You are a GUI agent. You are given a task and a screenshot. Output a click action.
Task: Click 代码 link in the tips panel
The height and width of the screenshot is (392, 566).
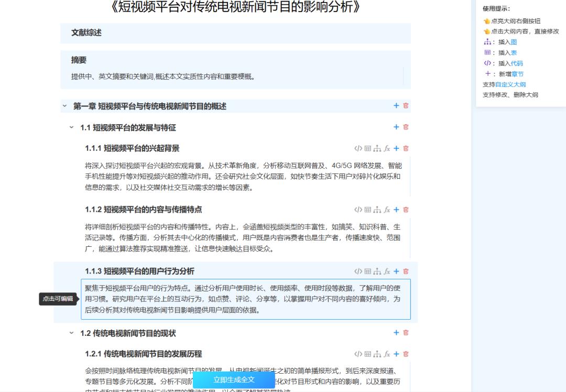(x=517, y=63)
